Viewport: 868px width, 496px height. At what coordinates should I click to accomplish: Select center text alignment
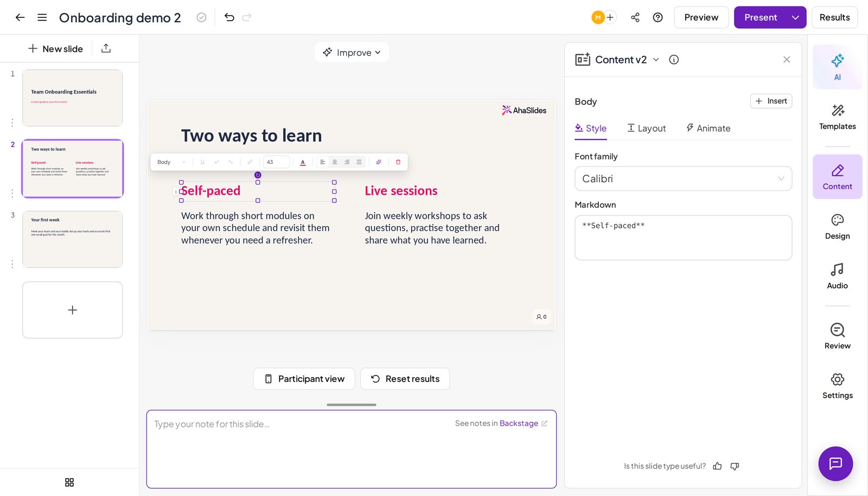point(335,162)
